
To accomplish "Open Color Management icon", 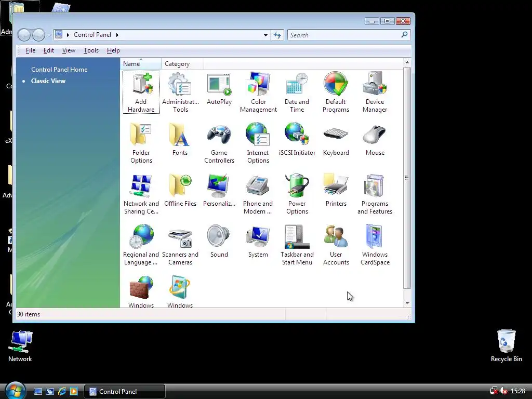I will click(258, 92).
